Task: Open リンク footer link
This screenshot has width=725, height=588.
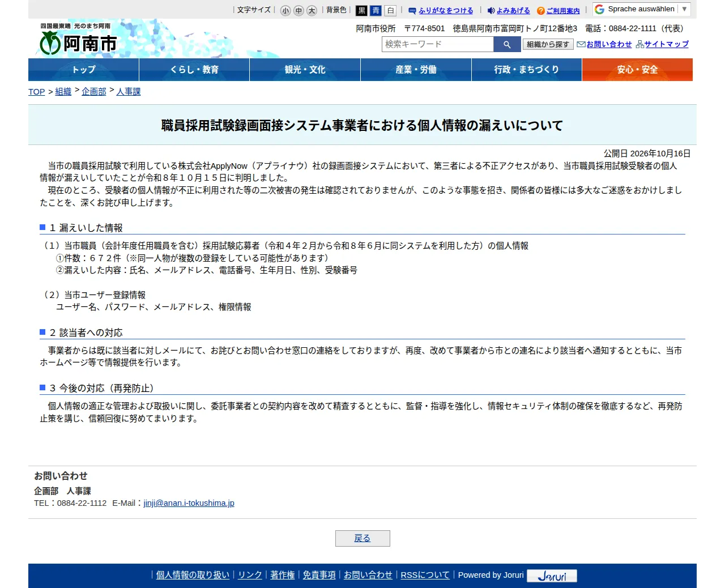Action: (250, 575)
